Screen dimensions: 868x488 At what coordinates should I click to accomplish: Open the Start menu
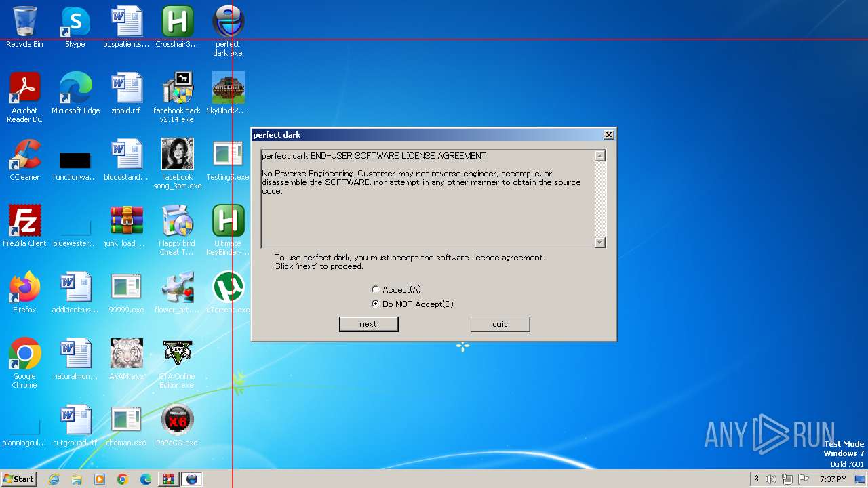pyautogui.click(x=19, y=479)
